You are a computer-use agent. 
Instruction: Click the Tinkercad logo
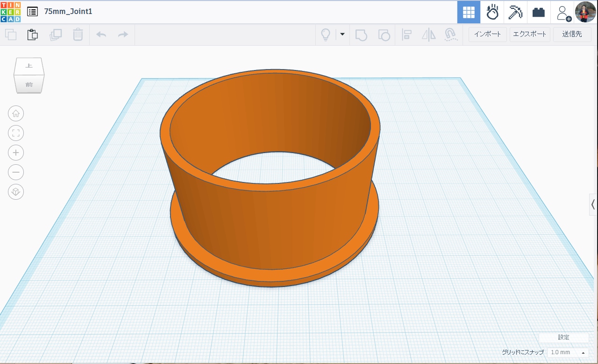10,12
